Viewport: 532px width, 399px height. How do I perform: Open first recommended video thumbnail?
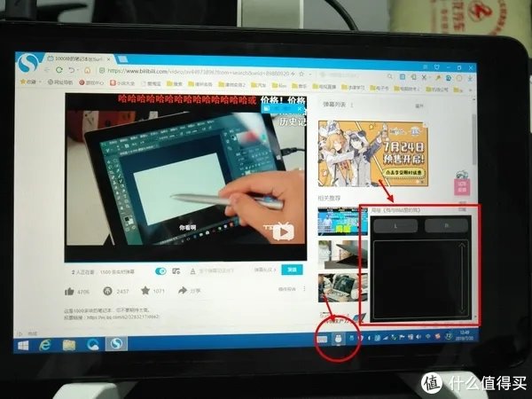[x=342, y=222]
